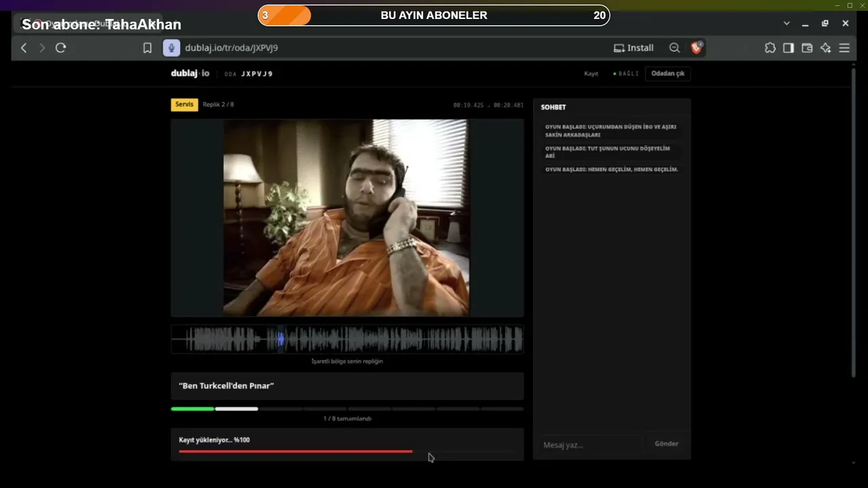Image resolution: width=868 pixels, height=488 pixels.
Task: Bookmark this page with the bookmark icon
Action: point(147,48)
